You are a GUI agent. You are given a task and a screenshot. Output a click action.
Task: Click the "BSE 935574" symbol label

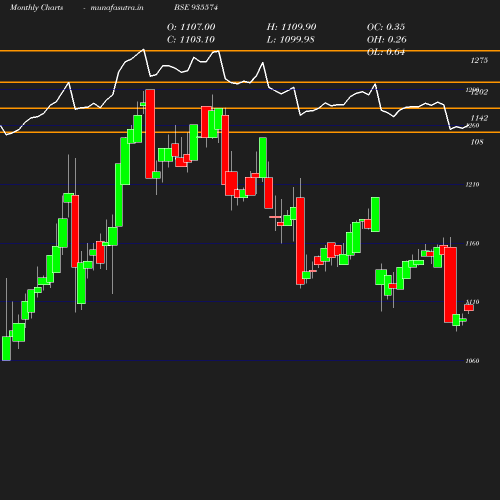coord(196,7)
